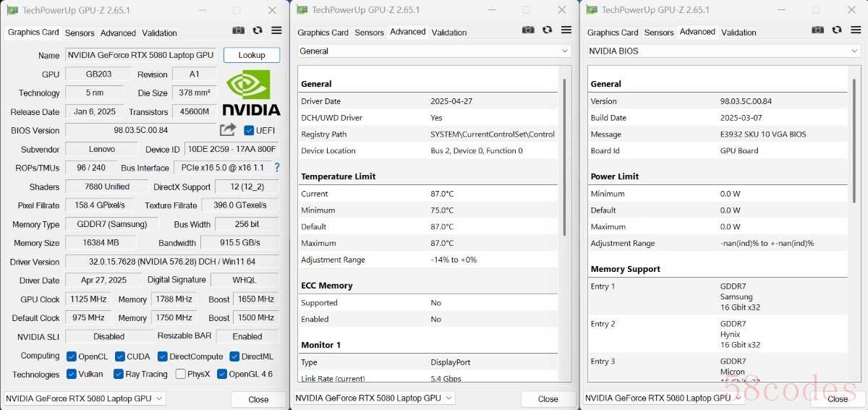Open hamburger menu in middle GPU-Z window
Image resolution: width=868 pixels, height=410 pixels.
point(566,30)
